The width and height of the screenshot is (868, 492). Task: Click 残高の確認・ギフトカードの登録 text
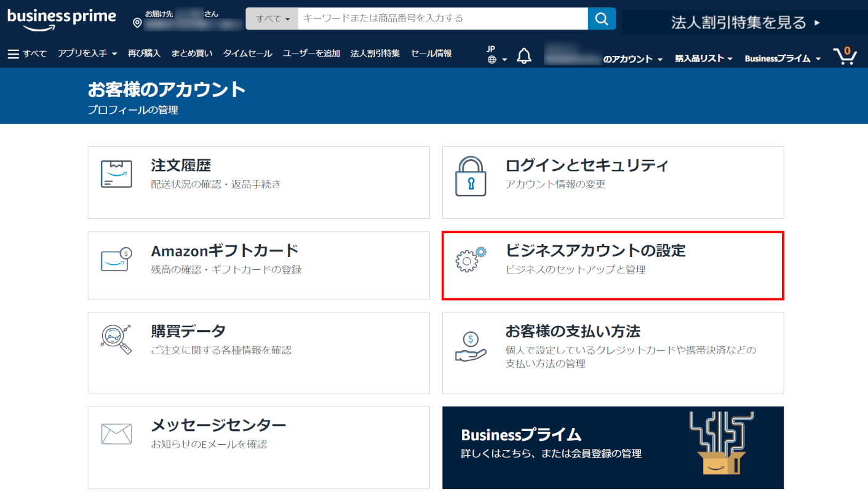point(226,269)
